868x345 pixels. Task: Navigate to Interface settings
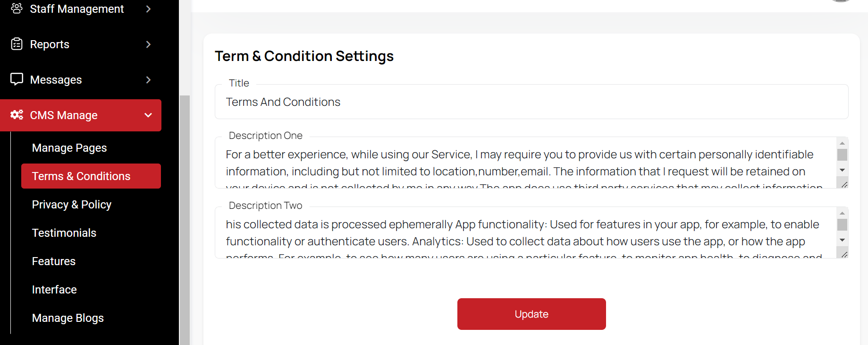54,290
